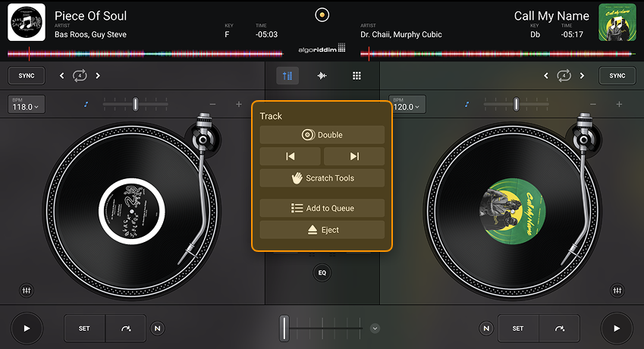This screenshot has width=644, height=349.
Task: Toggle the N button on right deck
Action: click(486, 329)
